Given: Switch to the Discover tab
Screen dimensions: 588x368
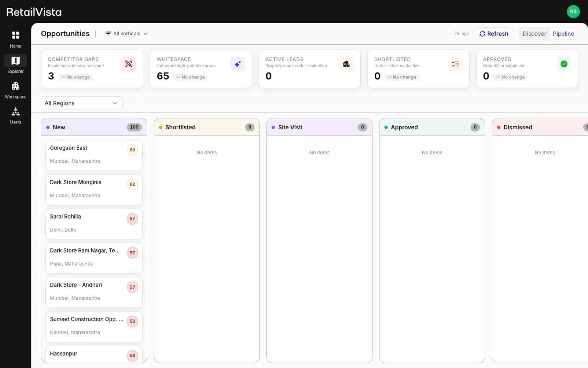Looking at the screenshot, I should click(x=534, y=34).
